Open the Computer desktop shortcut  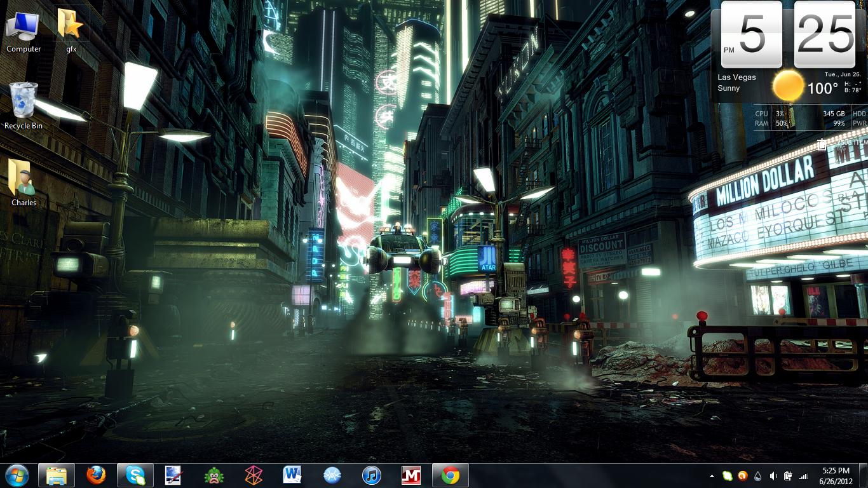tap(24, 30)
